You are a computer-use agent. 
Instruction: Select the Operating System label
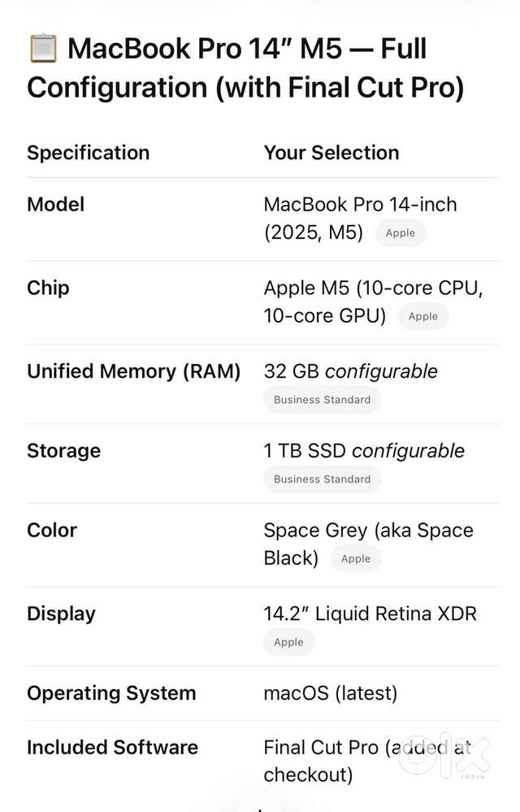(x=111, y=693)
